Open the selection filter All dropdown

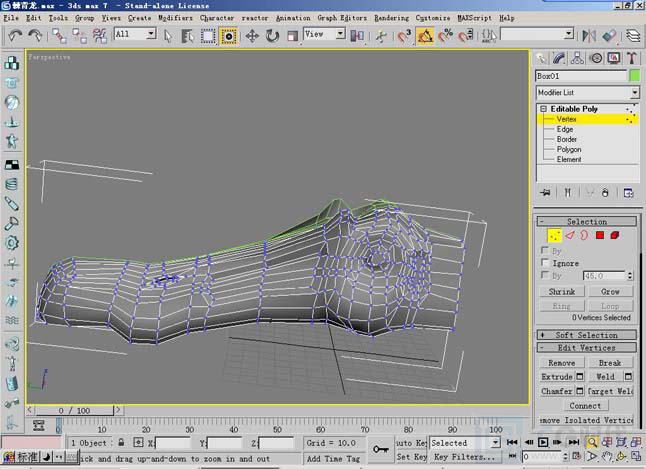[x=151, y=33]
